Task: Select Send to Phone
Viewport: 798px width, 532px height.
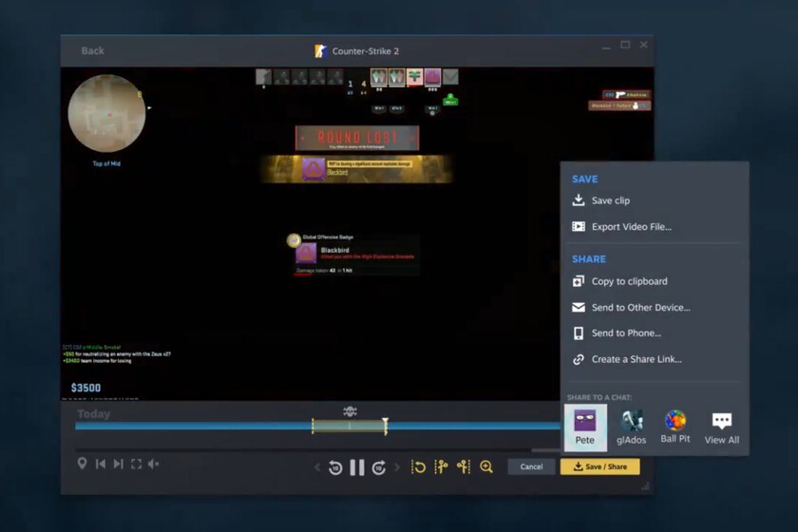Action: click(617, 333)
